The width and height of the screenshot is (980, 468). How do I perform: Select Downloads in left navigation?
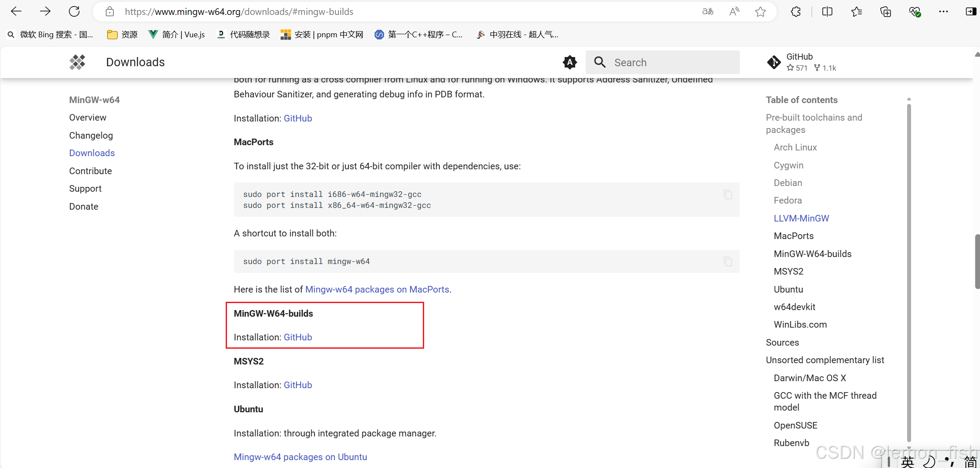(x=92, y=153)
